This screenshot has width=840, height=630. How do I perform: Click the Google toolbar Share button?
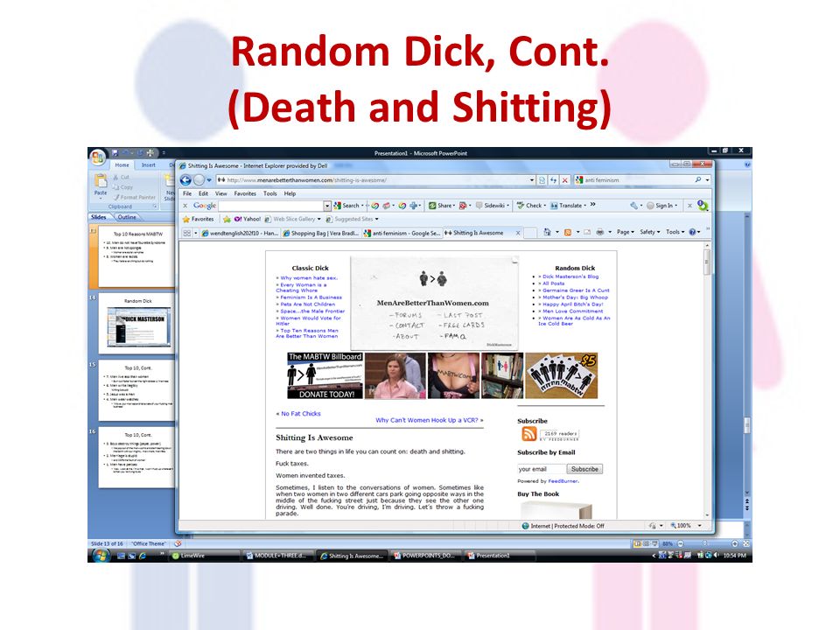coord(441,205)
